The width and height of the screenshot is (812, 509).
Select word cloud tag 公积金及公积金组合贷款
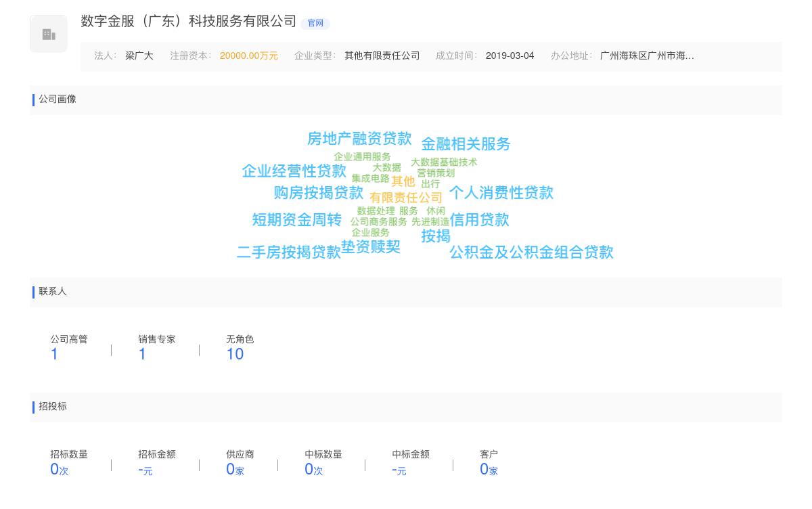(532, 252)
